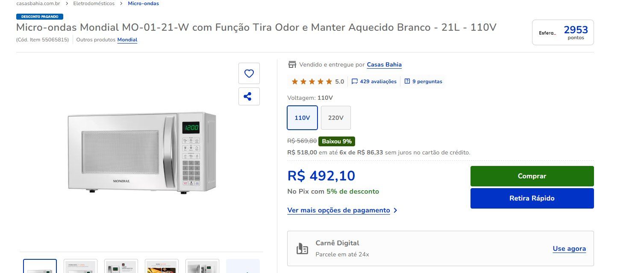Click the share icon button

[249, 96]
